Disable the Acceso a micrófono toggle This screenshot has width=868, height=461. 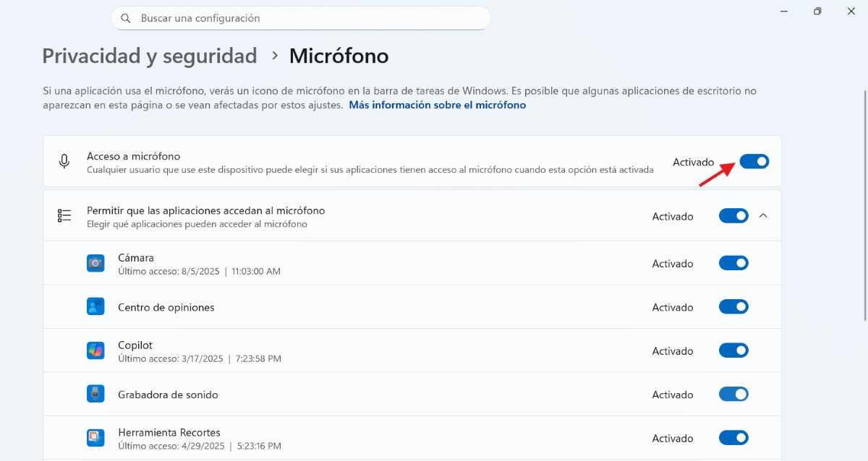point(754,161)
